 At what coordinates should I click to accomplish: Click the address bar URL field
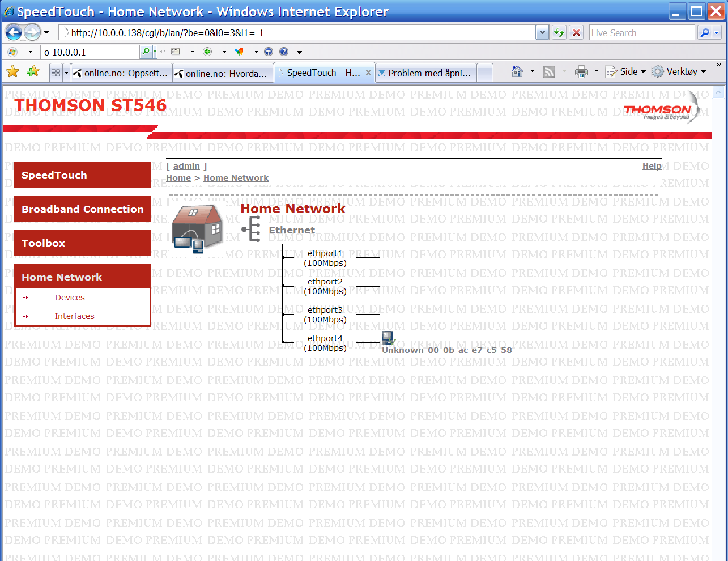point(297,33)
